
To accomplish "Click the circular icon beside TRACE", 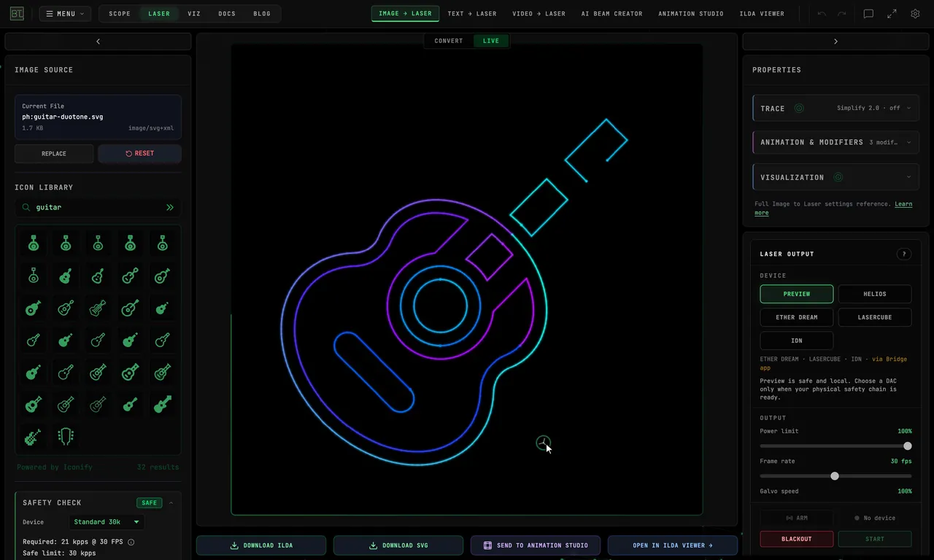I will (x=799, y=108).
